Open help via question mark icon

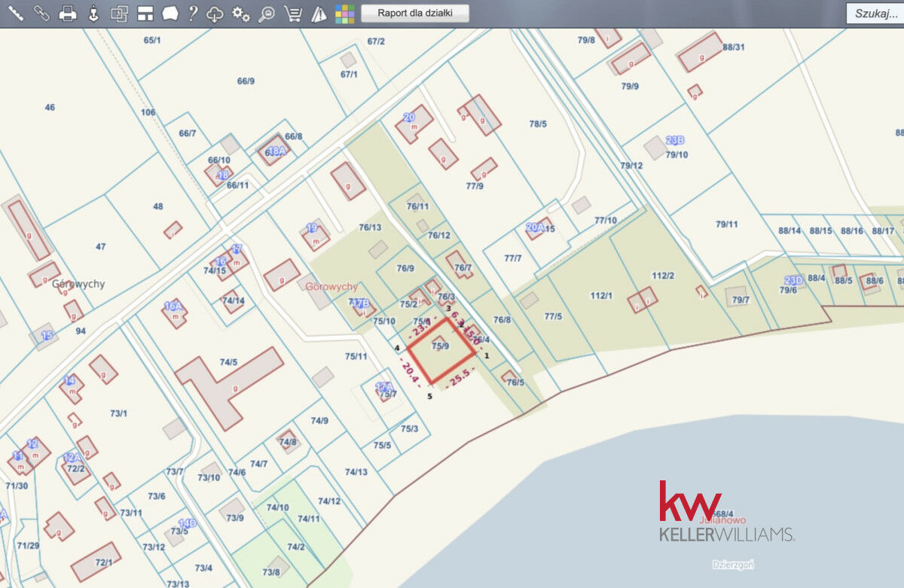[x=193, y=14]
